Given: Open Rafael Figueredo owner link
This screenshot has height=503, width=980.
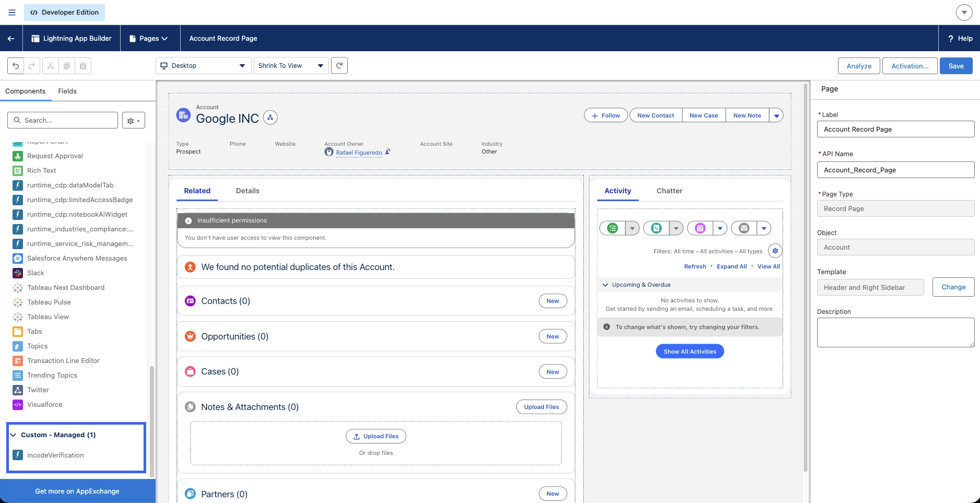Looking at the screenshot, I should 359,153.
